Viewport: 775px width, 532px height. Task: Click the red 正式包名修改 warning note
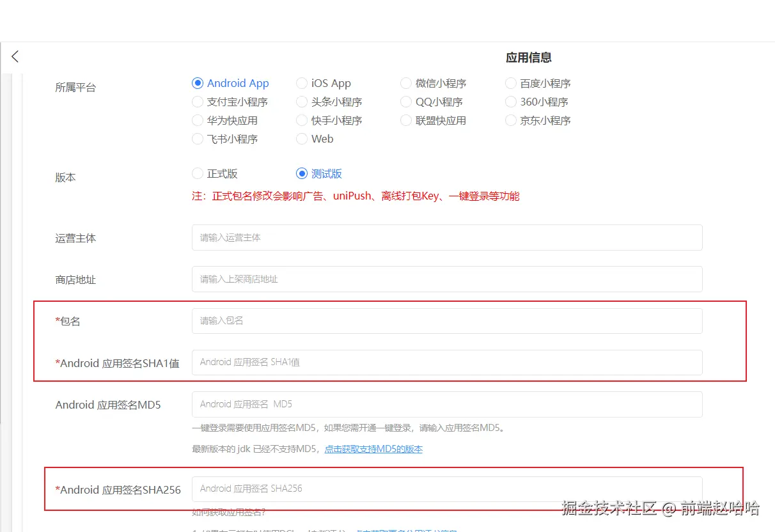point(356,196)
